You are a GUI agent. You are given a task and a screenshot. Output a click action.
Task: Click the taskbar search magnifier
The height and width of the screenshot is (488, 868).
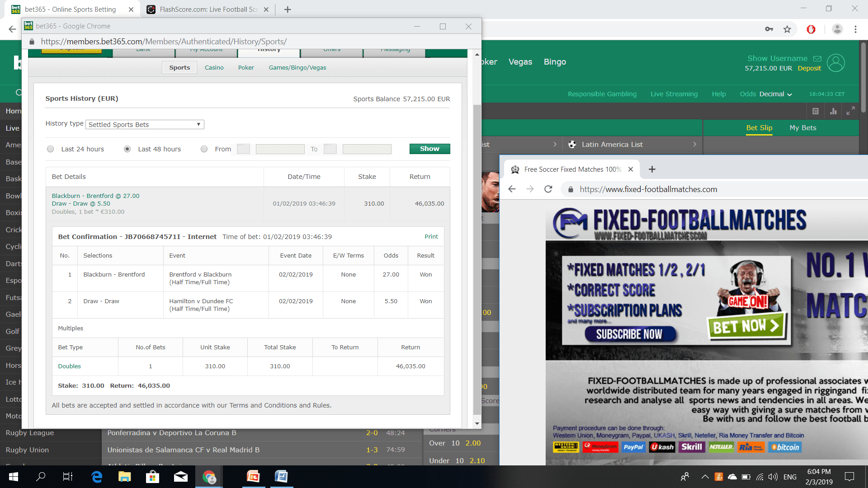point(41,477)
